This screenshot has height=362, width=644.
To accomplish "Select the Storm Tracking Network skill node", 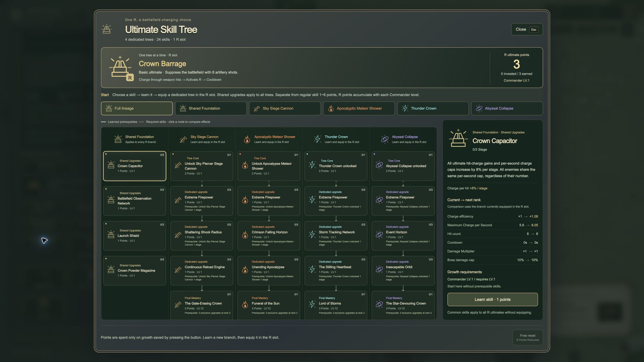I will tap(336, 236).
